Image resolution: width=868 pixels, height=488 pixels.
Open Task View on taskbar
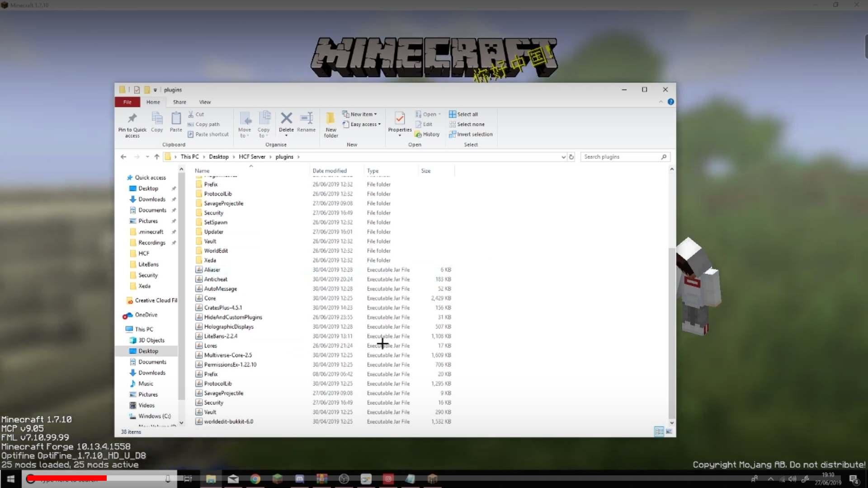pos(188,479)
